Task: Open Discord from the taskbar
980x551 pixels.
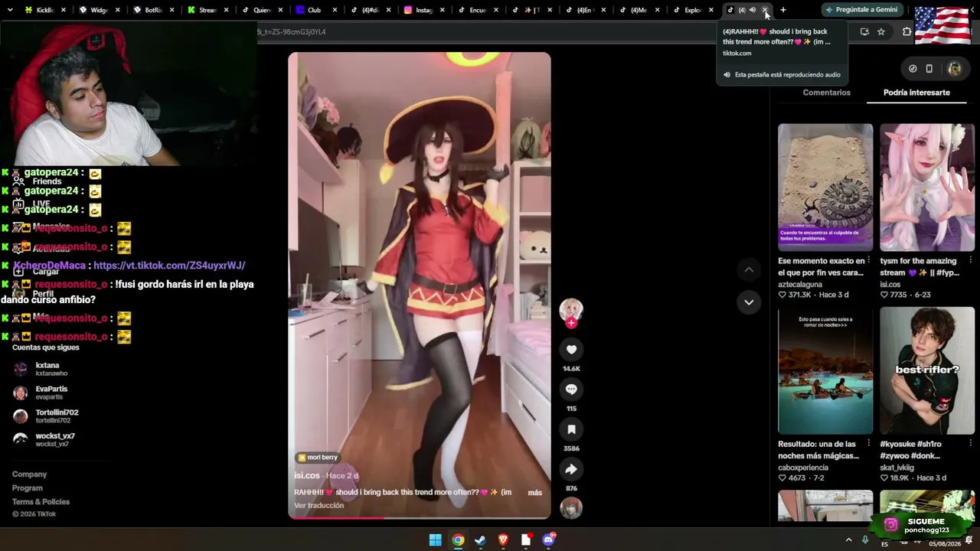Action: point(548,540)
